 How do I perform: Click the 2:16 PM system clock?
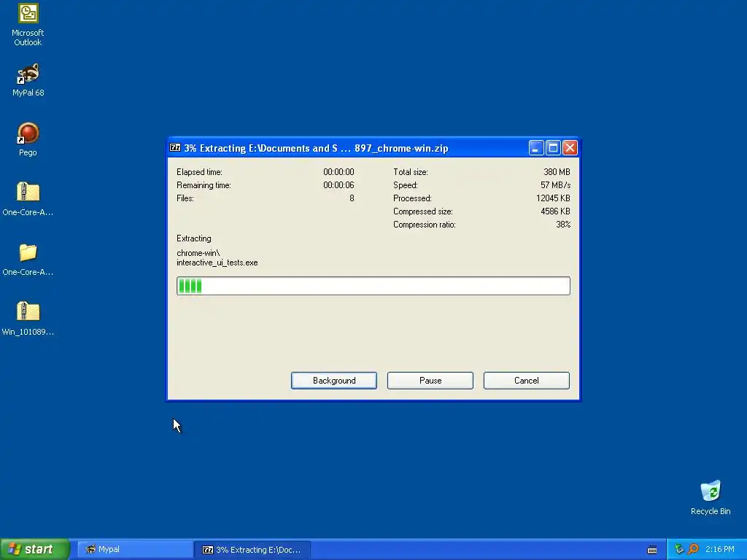coord(720,549)
